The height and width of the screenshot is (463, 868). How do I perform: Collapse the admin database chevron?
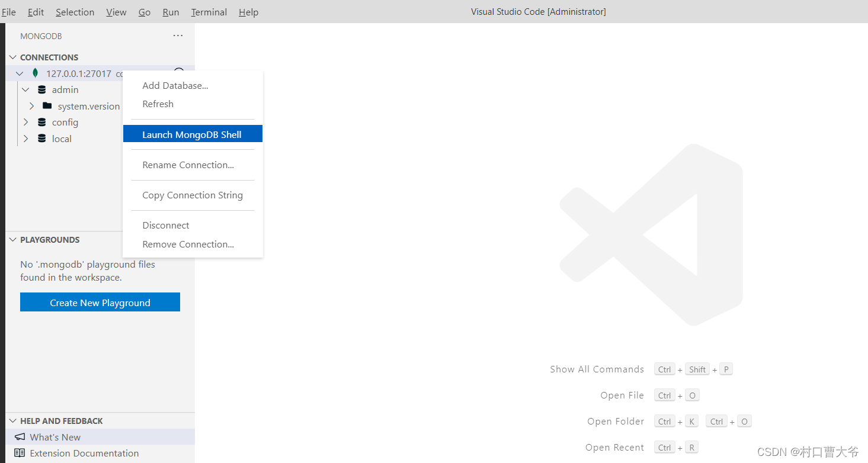25,89
